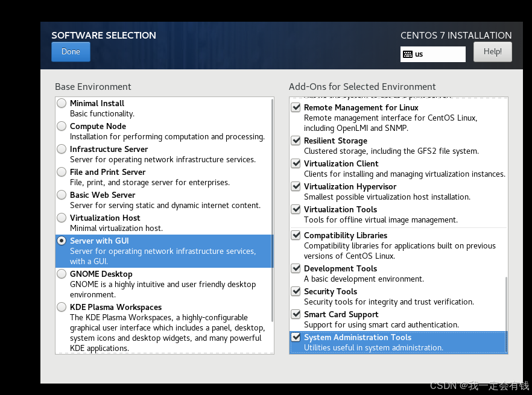Click 'Clustered storage, including the GFS2 file system.'
Screen dimensions: 532x395
pos(391,151)
